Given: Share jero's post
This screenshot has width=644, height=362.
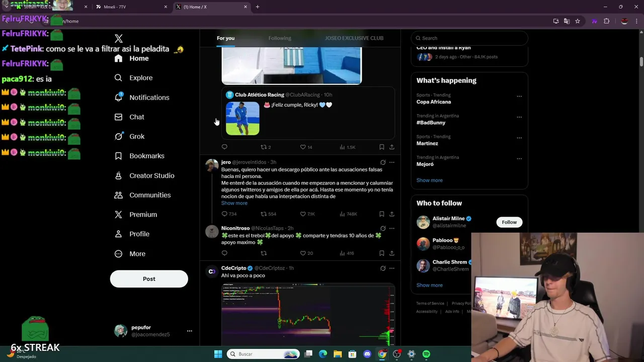Looking at the screenshot, I should pyautogui.click(x=392, y=214).
